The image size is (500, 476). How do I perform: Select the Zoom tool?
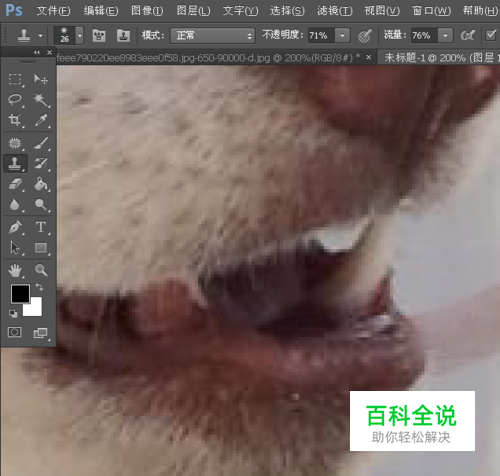tap(41, 270)
